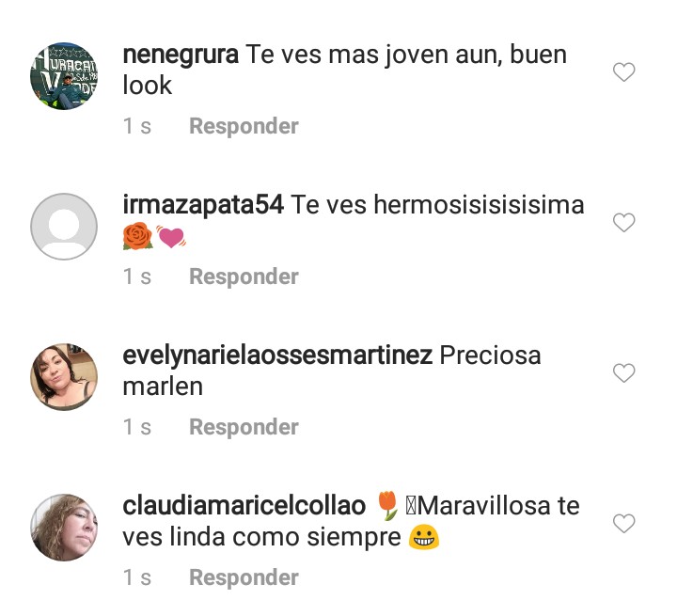Image resolution: width=677 pixels, height=616 pixels.
Task: Open irmazapata54's default gray avatar
Action: 64,227
